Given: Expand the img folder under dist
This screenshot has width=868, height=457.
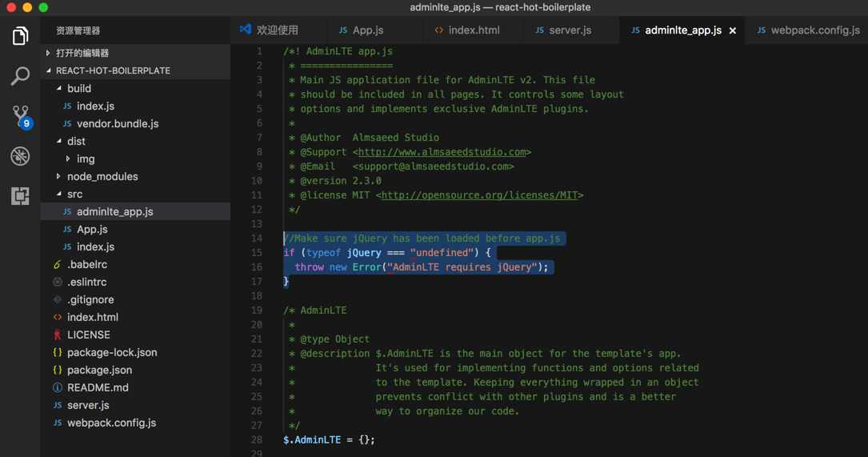Looking at the screenshot, I should 85,158.
